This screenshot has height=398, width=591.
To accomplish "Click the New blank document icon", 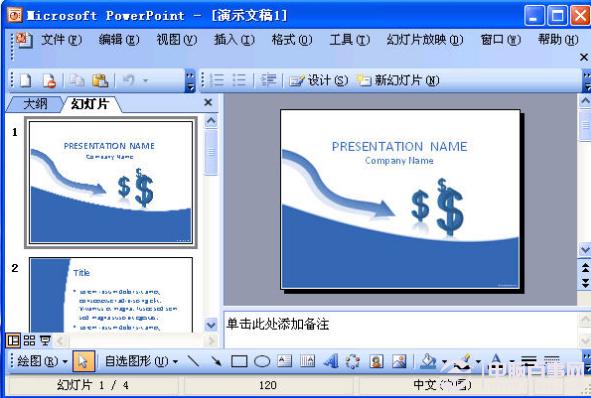I will [25, 80].
